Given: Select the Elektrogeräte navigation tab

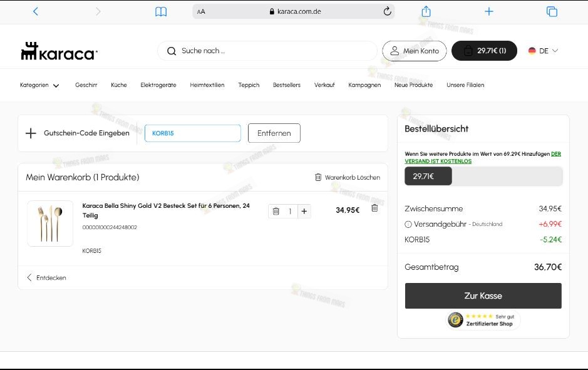Looking at the screenshot, I should pyautogui.click(x=158, y=85).
